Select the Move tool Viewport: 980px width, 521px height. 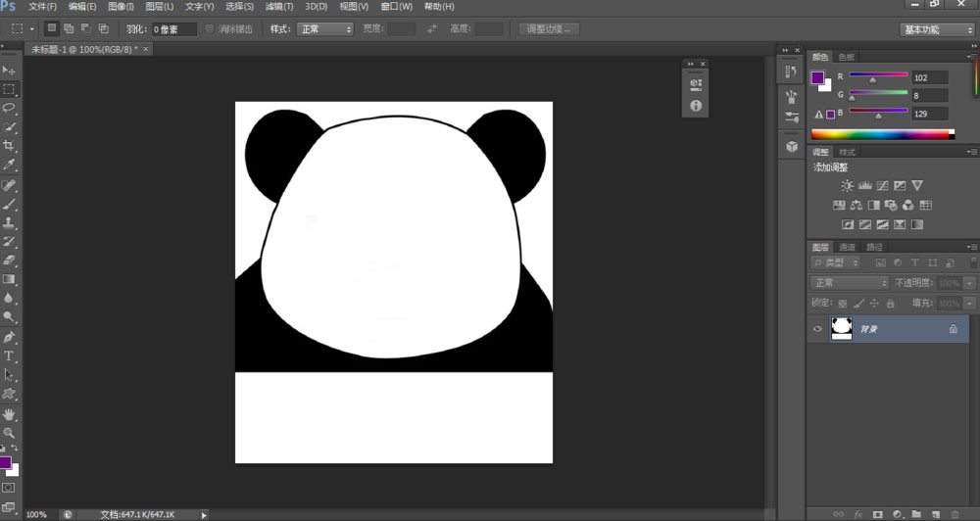pos(9,70)
